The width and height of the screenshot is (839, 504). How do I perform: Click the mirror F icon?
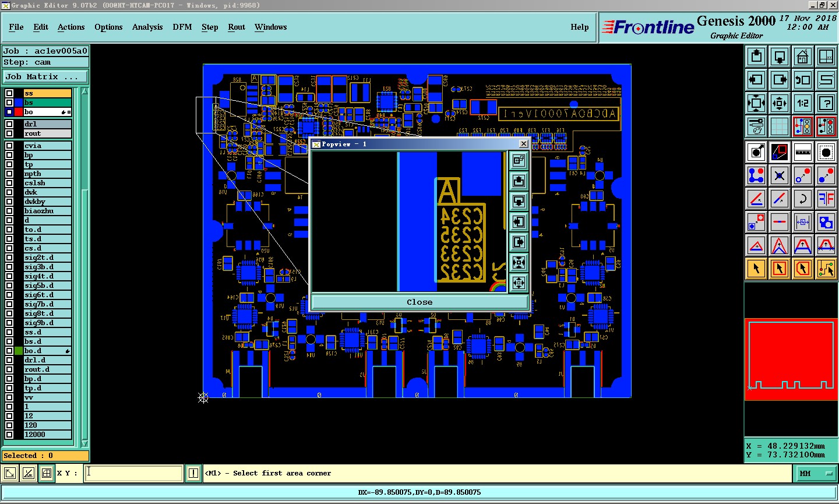click(826, 199)
